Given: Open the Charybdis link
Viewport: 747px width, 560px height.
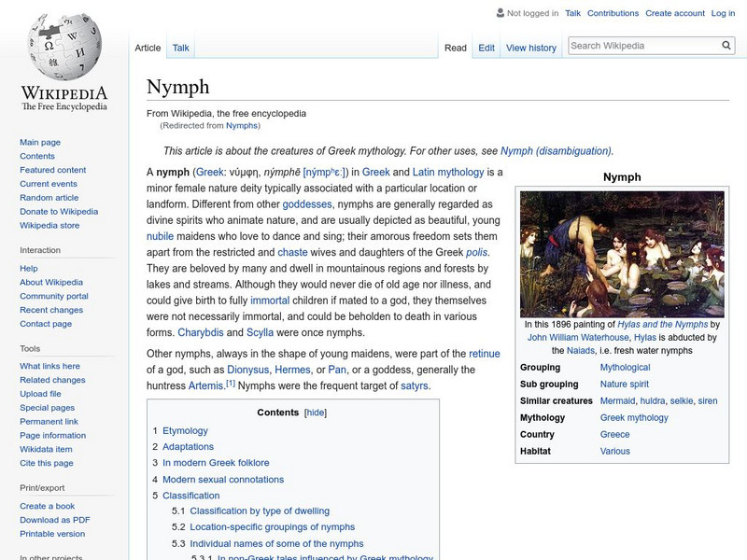Looking at the screenshot, I should tap(200, 332).
